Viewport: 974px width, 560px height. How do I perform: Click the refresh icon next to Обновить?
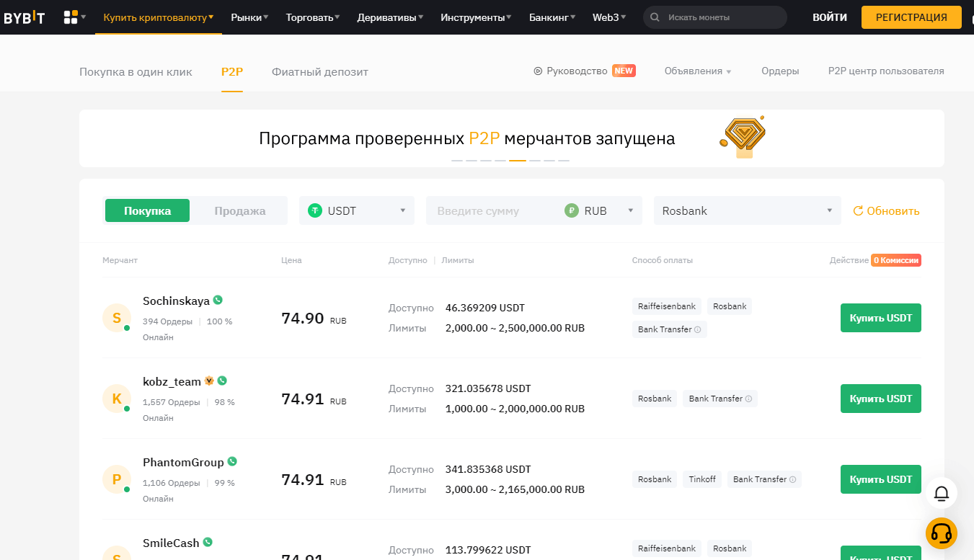coord(858,211)
